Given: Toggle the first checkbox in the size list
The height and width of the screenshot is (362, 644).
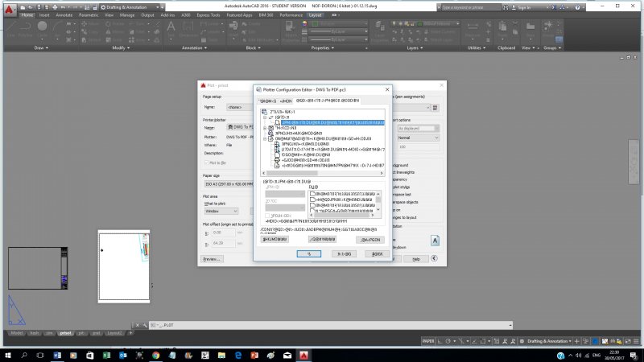Looking at the screenshot, I should (312, 194).
